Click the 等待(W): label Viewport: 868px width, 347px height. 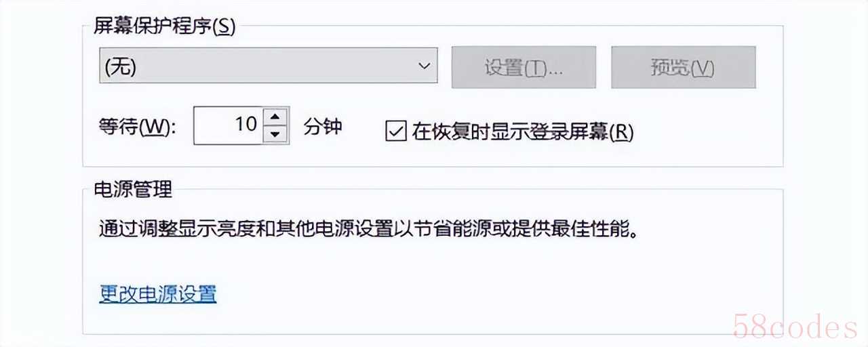click(137, 127)
